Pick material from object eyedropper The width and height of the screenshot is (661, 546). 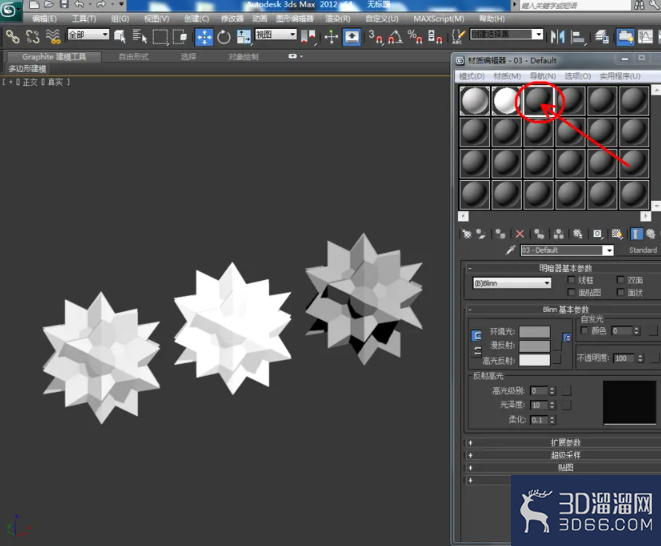[511, 250]
